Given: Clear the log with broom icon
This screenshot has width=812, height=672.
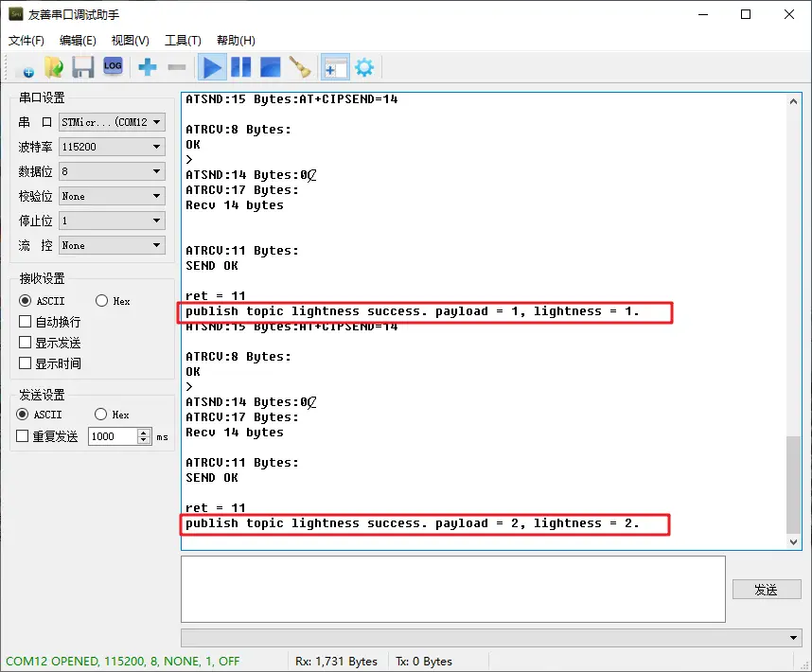Looking at the screenshot, I should click(300, 67).
